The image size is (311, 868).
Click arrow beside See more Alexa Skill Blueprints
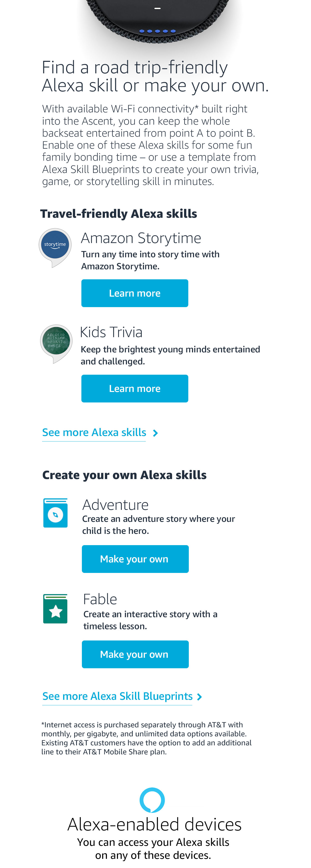coord(200,697)
